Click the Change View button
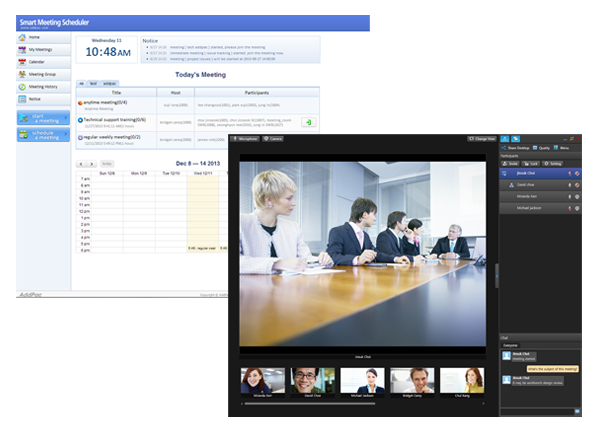The image size is (602, 438). point(482,139)
